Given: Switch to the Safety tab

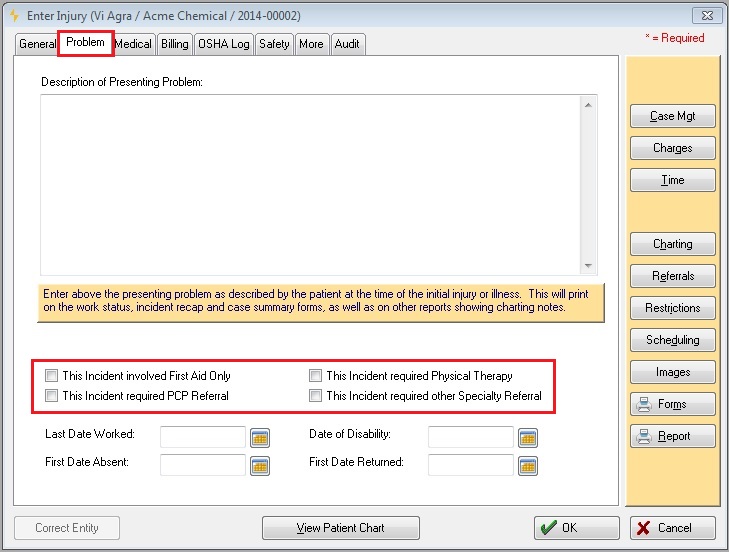Looking at the screenshot, I should pyautogui.click(x=274, y=44).
